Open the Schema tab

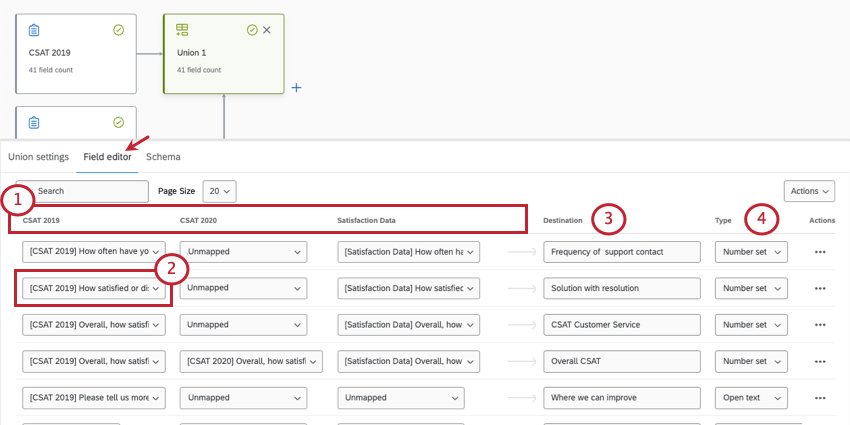click(163, 157)
